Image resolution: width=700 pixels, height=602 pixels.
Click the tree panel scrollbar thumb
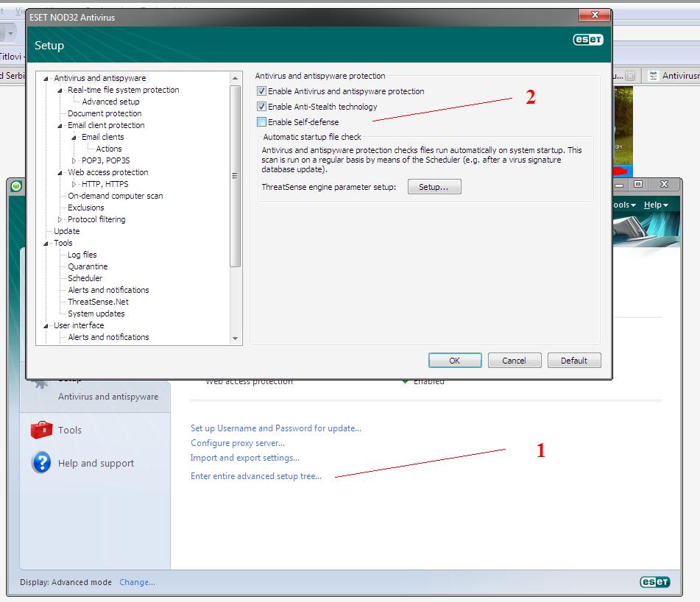(236, 176)
